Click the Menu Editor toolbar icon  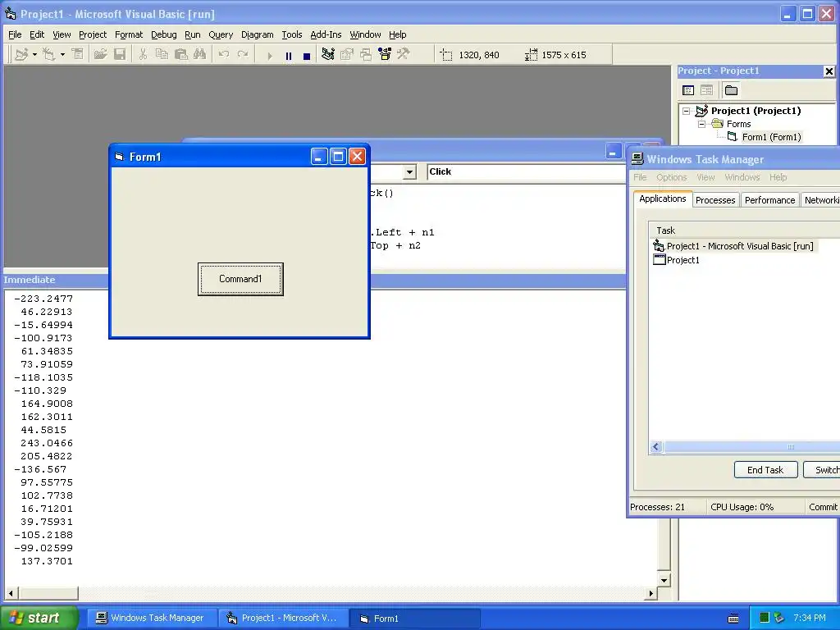78,55
